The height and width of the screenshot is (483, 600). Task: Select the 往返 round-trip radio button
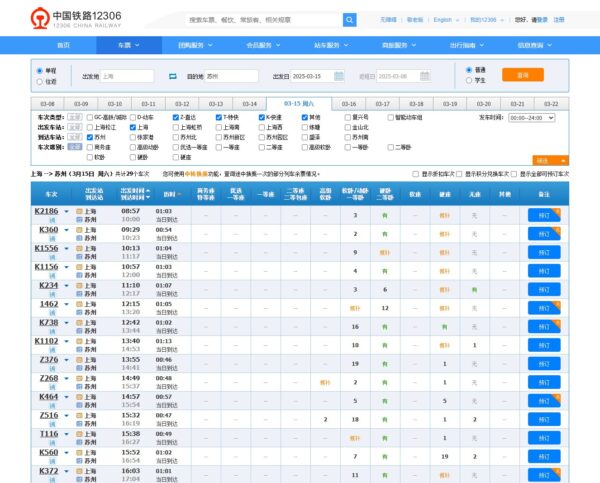pyautogui.click(x=39, y=82)
